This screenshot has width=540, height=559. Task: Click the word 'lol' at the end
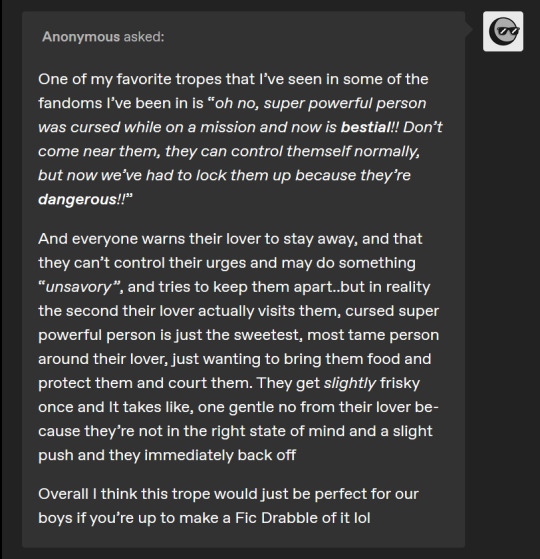tap(362, 518)
